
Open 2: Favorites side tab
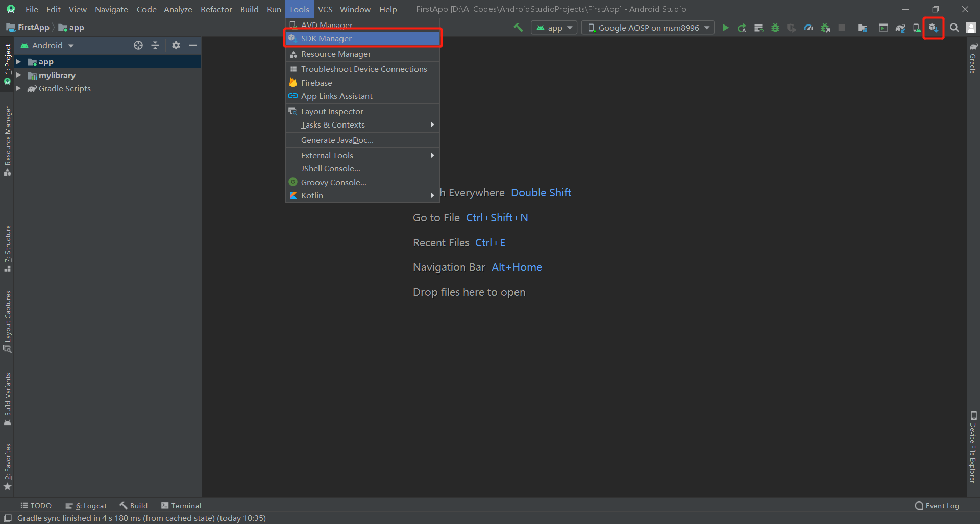click(x=7, y=467)
